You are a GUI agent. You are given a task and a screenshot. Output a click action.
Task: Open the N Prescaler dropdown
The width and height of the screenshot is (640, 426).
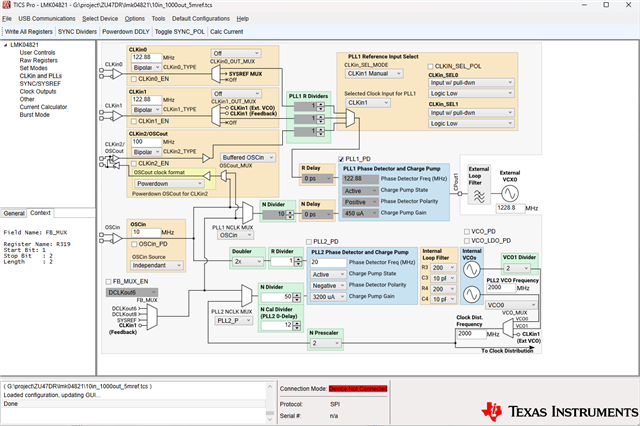tap(325, 344)
